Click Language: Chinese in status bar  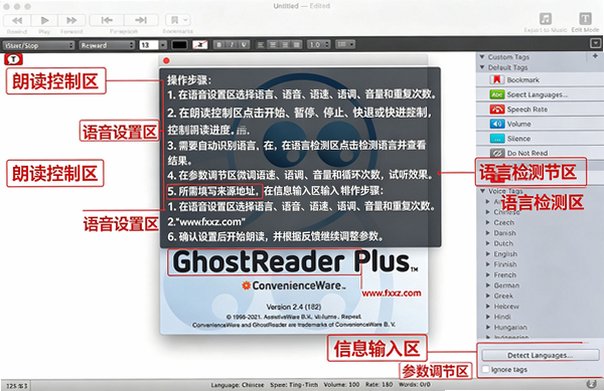[x=237, y=385]
